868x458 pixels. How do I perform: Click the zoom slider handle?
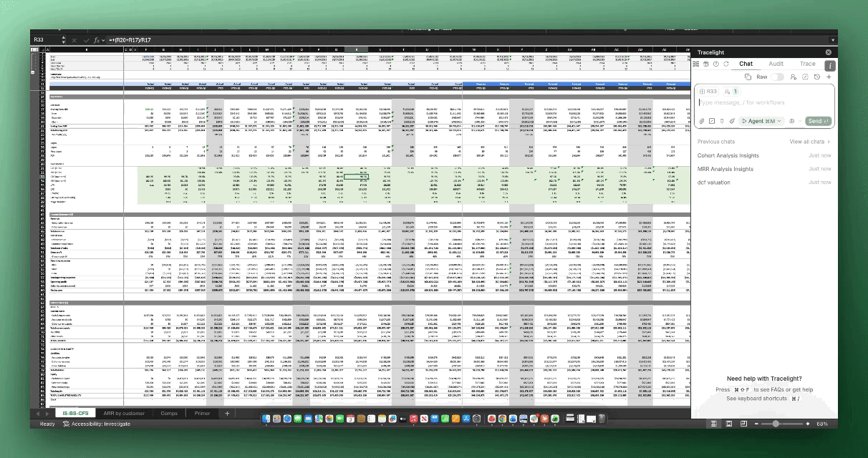776,424
